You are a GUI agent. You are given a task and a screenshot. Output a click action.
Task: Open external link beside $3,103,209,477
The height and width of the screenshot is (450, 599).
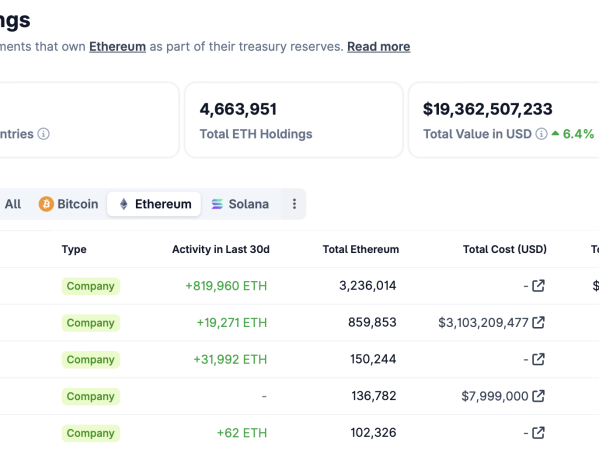click(538, 322)
